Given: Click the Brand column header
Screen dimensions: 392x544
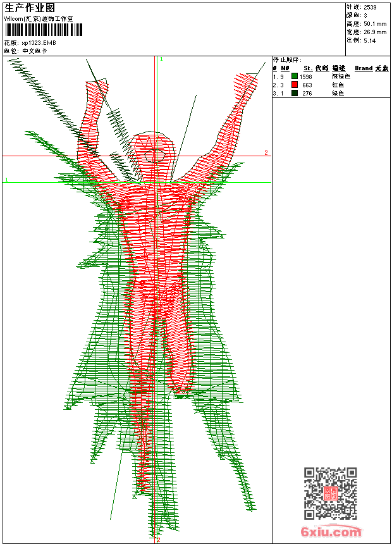Looking at the screenshot, I should [x=364, y=68].
